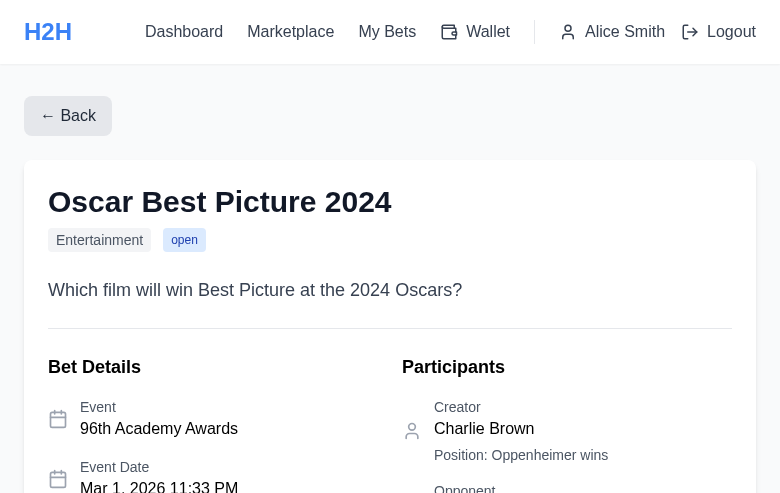Click 96th Academy Awards event text

click(159, 429)
